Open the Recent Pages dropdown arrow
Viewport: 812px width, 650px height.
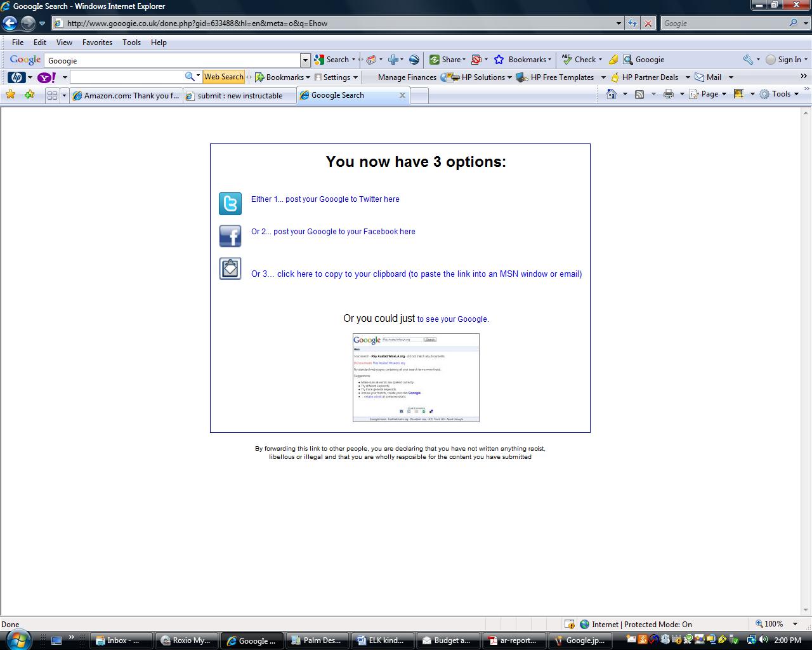point(43,23)
